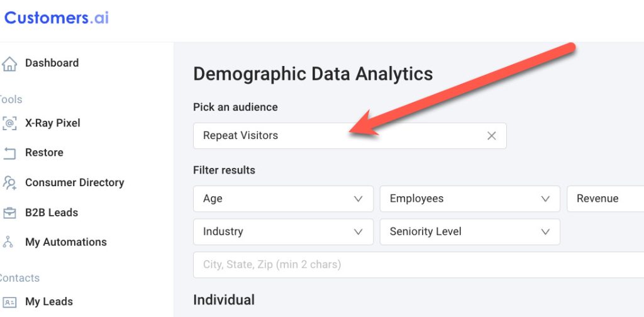This screenshot has height=317, width=644.
Task: Click the Restore arrow icon
Action: pyautogui.click(x=9, y=153)
